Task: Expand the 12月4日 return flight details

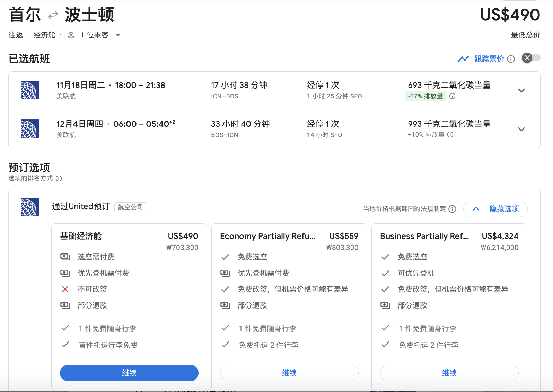Action: [521, 130]
